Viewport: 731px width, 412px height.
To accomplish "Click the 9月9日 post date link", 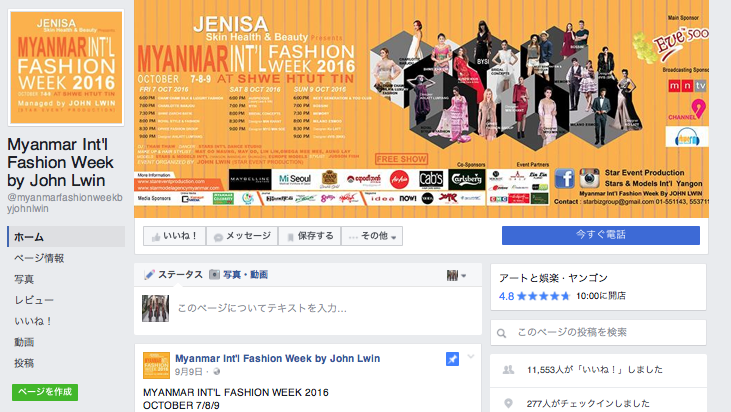I will coord(189,372).
